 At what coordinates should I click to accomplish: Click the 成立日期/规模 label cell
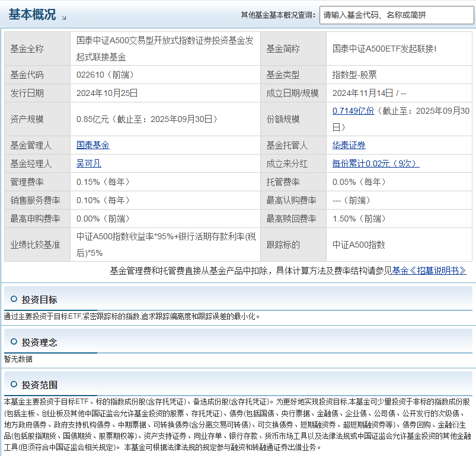click(x=293, y=93)
